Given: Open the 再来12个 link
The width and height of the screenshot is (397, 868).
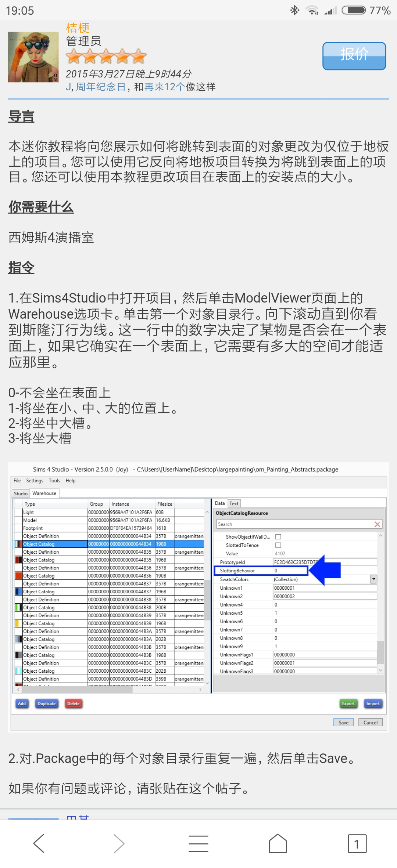Looking at the screenshot, I should click(165, 87).
